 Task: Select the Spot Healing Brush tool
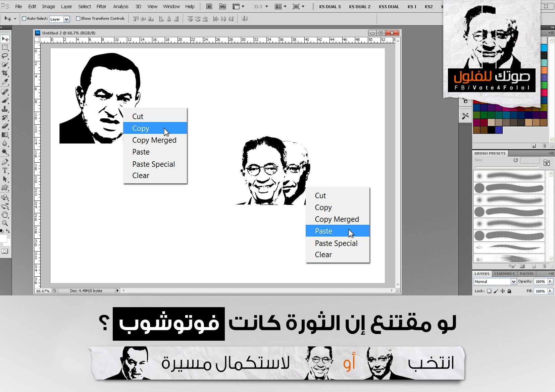[x=5, y=92]
